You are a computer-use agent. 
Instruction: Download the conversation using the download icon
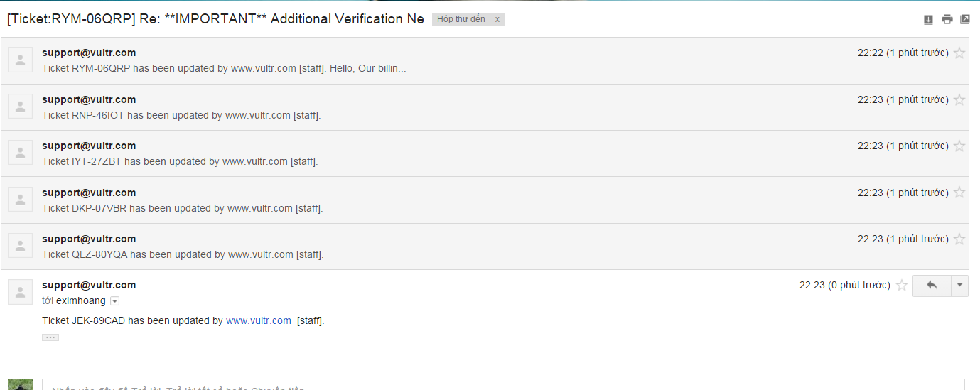point(928,20)
